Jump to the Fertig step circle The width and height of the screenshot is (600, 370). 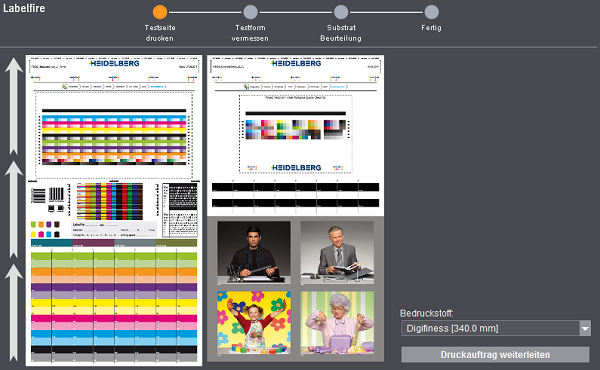[x=431, y=12]
